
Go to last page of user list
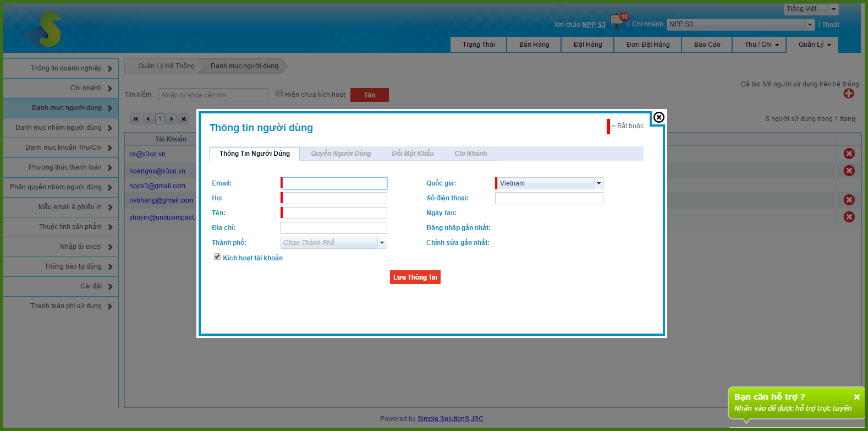[x=184, y=119]
